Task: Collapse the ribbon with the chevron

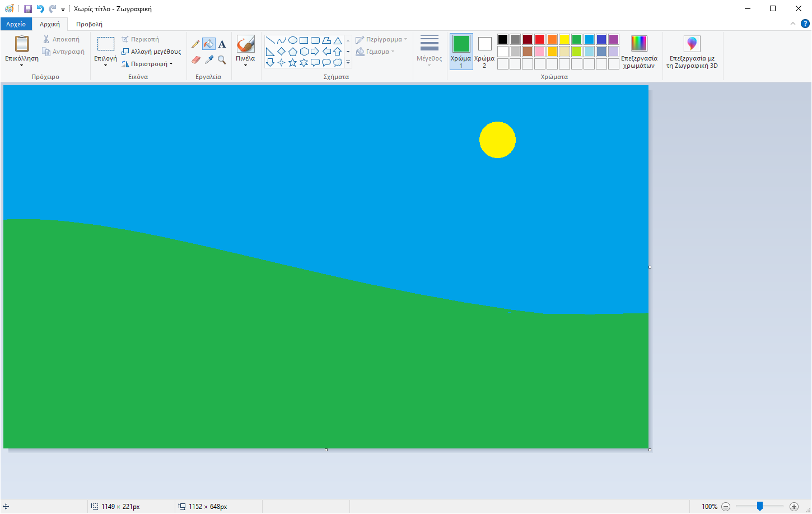Action: tap(792, 24)
